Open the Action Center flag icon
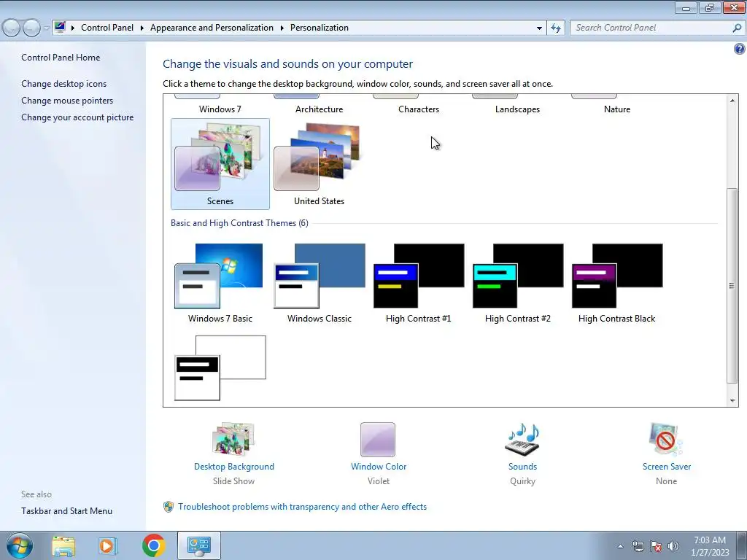 656,546
